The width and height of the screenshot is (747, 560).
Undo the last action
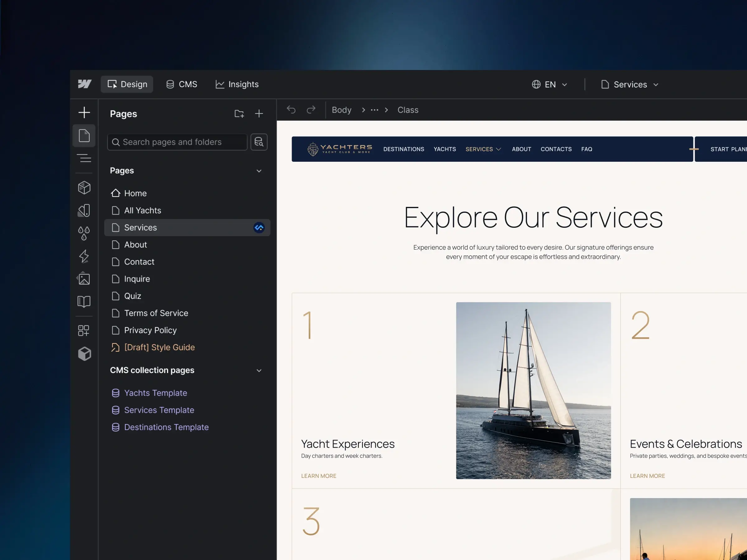(291, 110)
